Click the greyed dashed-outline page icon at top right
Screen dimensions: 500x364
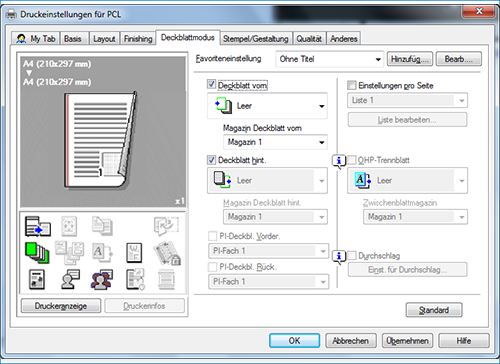coord(166,226)
